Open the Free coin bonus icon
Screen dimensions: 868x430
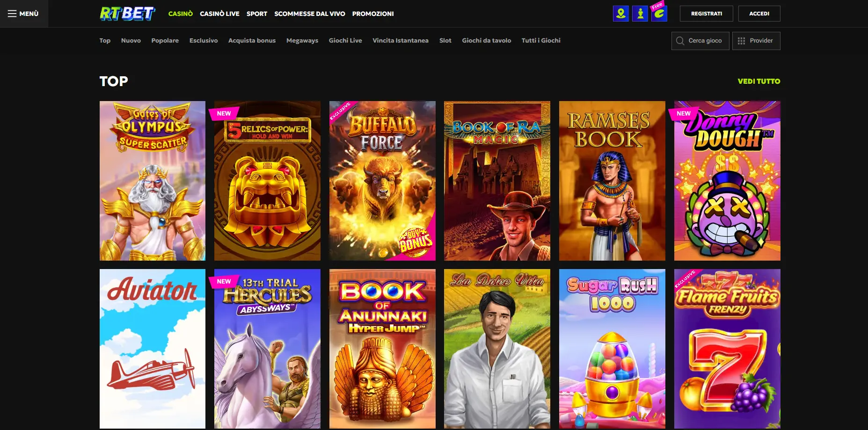click(659, 13)
